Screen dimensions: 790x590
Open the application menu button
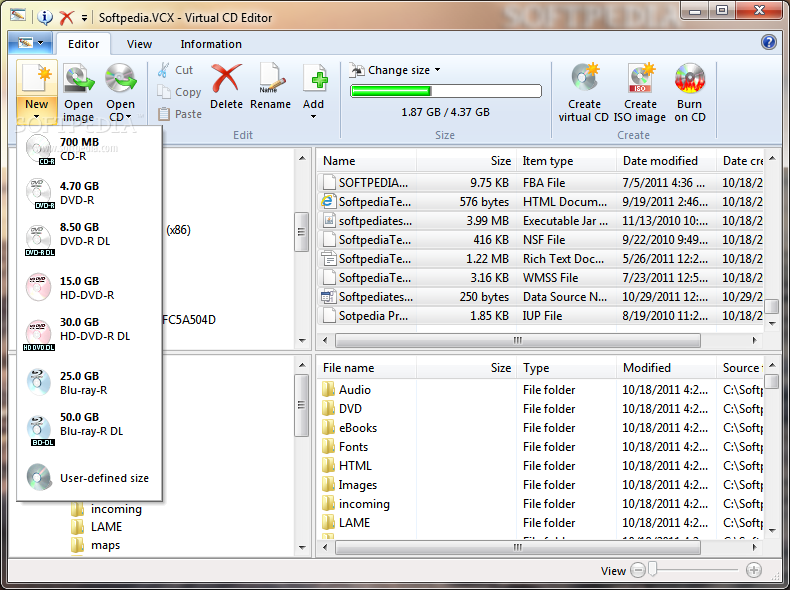coord(30,43)
